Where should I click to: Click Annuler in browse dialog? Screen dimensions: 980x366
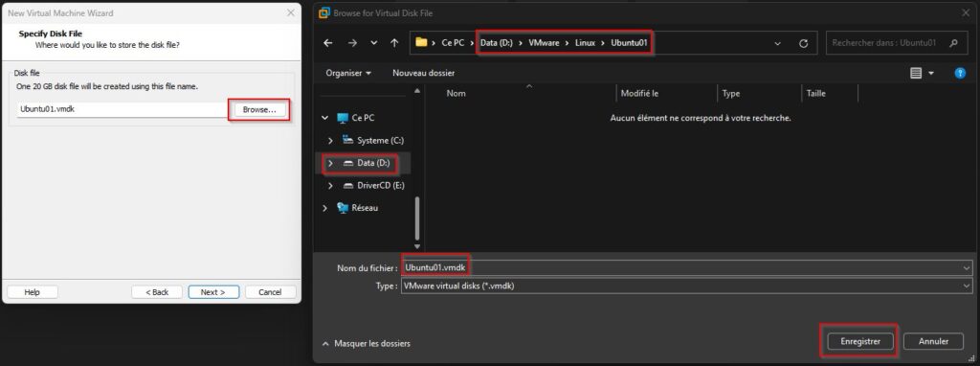[933, 342]
